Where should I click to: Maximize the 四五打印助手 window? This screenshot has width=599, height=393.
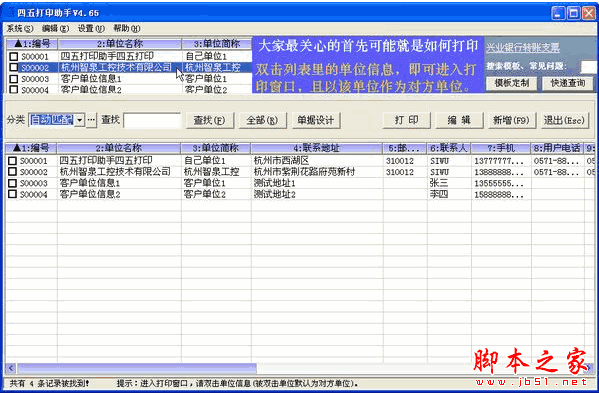573,13
